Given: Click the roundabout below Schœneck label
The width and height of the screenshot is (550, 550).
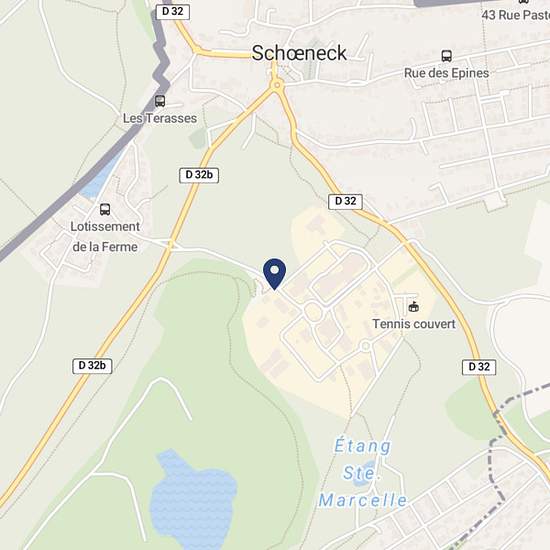Looking at the screenshot, I should [277, 85].
